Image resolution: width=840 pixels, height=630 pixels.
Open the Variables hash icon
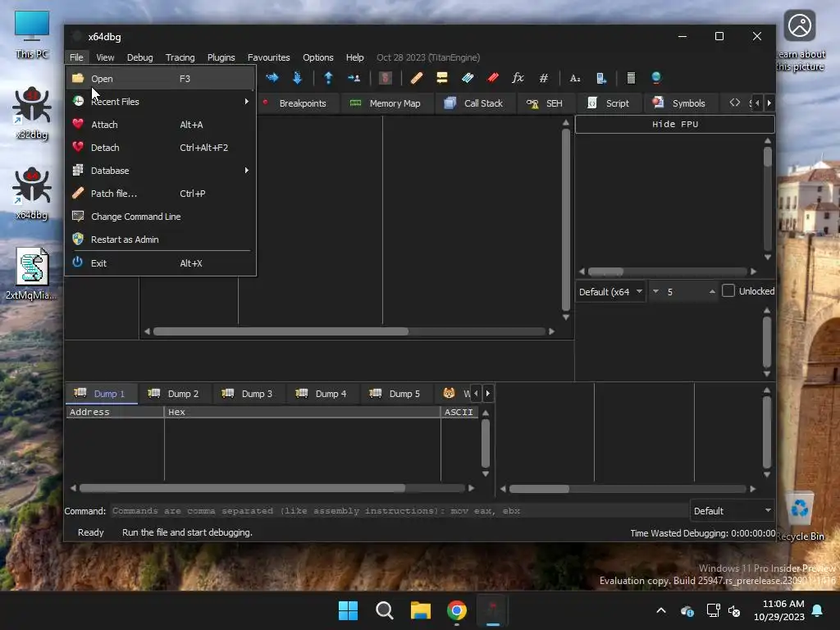(x=544, y=78)
